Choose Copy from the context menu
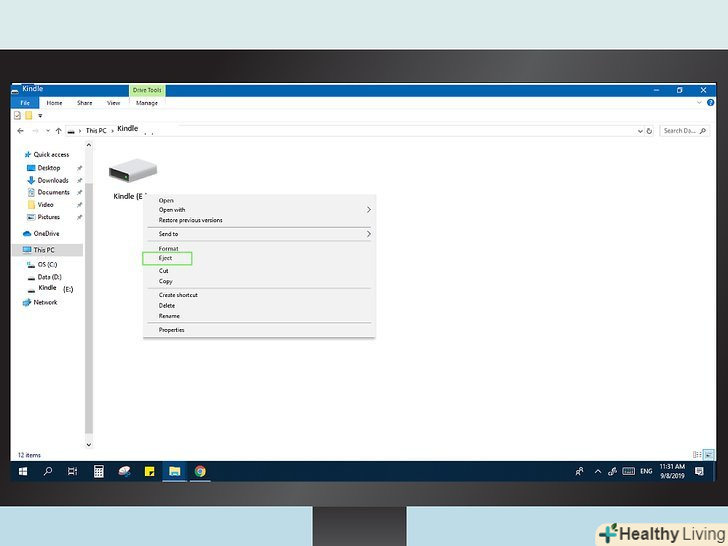The width and height of the screenshot is (728, 546). click(x=165, y=281)
